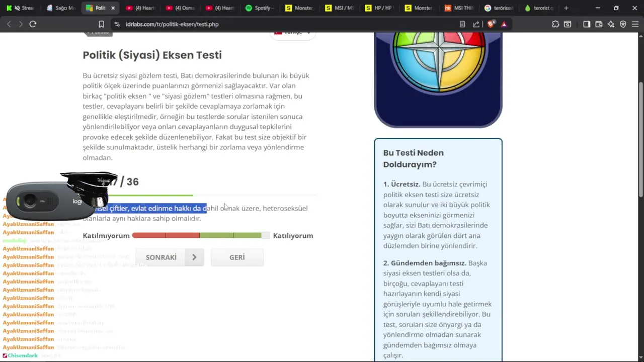Open the Brave Shields lion icon
Screen dimensions: 644x362
[x=491, y=24]
